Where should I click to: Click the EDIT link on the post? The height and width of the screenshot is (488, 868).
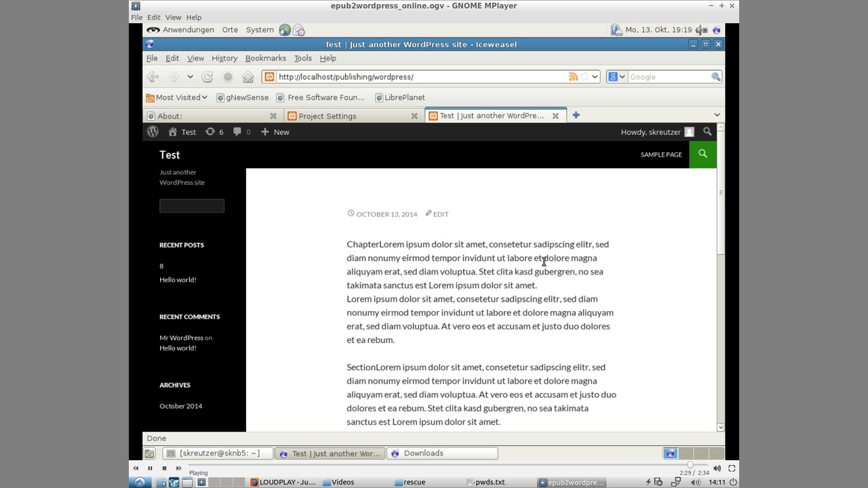441,214
